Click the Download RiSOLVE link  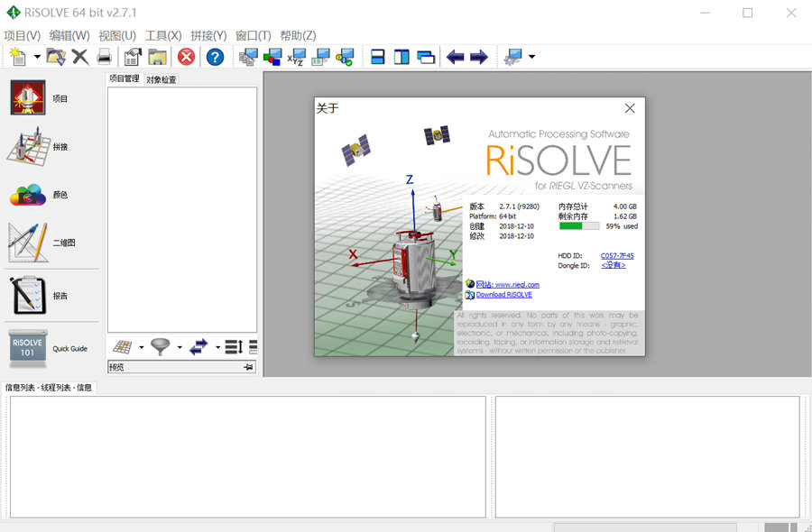tap(506, 294)
